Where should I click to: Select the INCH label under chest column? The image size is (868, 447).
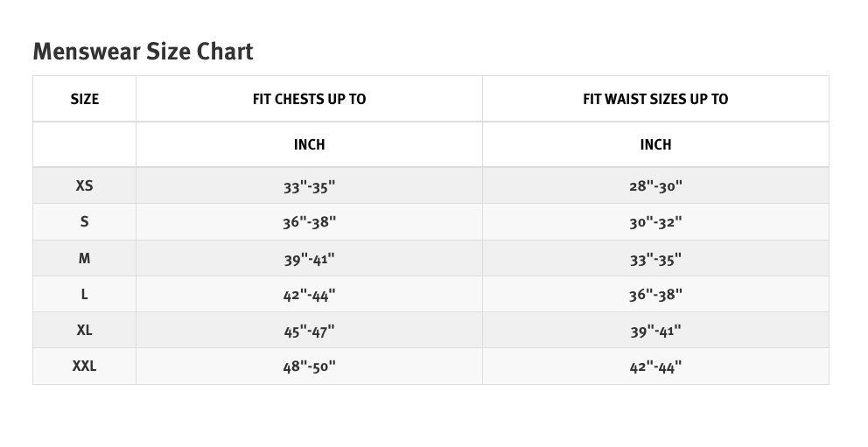(309, 144)
